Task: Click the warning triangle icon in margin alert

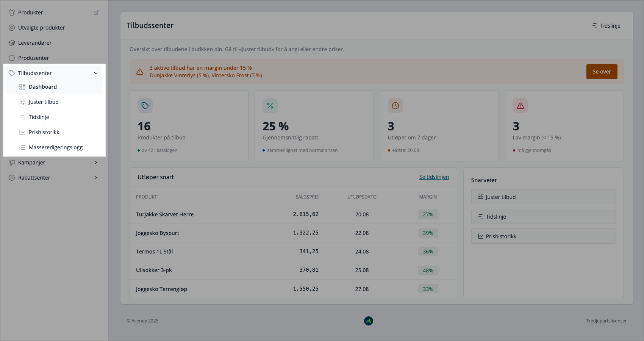Action: point(140,72)
